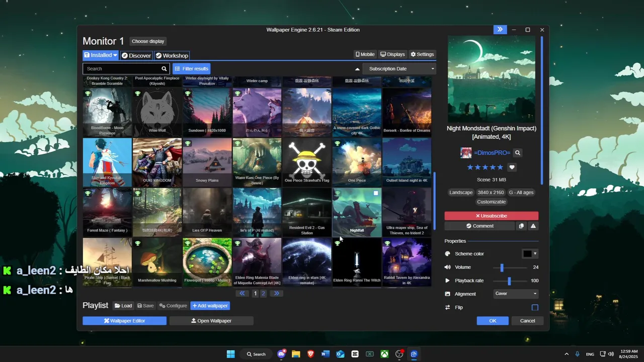Open the Alignment Cover dropdown
The width and height of the screenshot is (644, 362).
pos(516,294)
